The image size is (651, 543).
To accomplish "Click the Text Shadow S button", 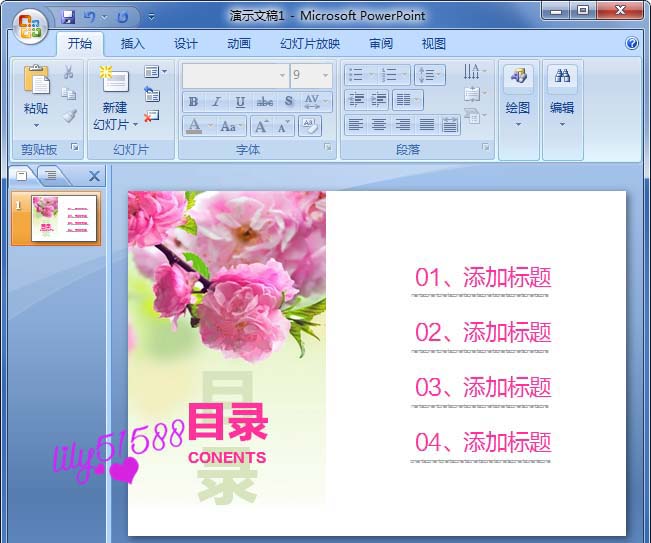I will (x=289, y=101).
